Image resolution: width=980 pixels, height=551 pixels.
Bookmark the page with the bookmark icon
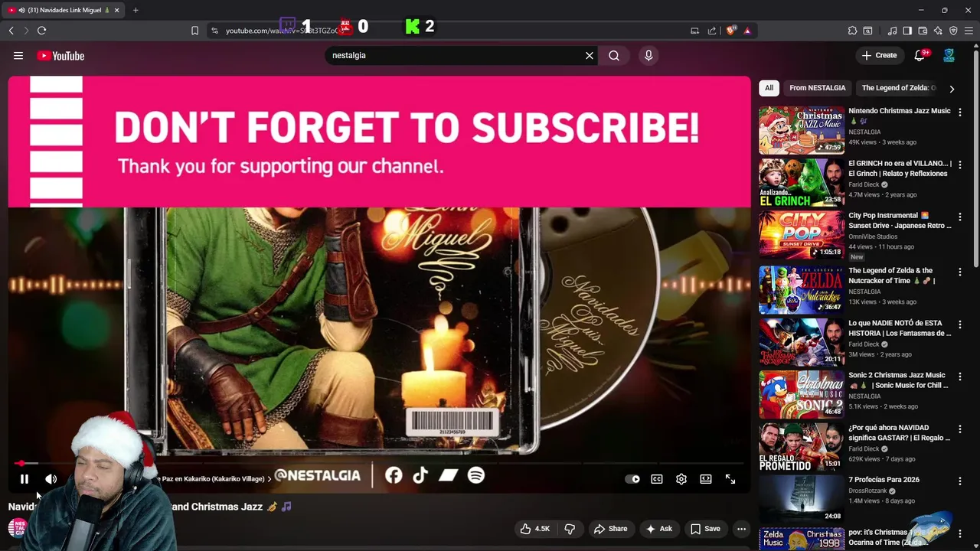click(x=194, y=31)
